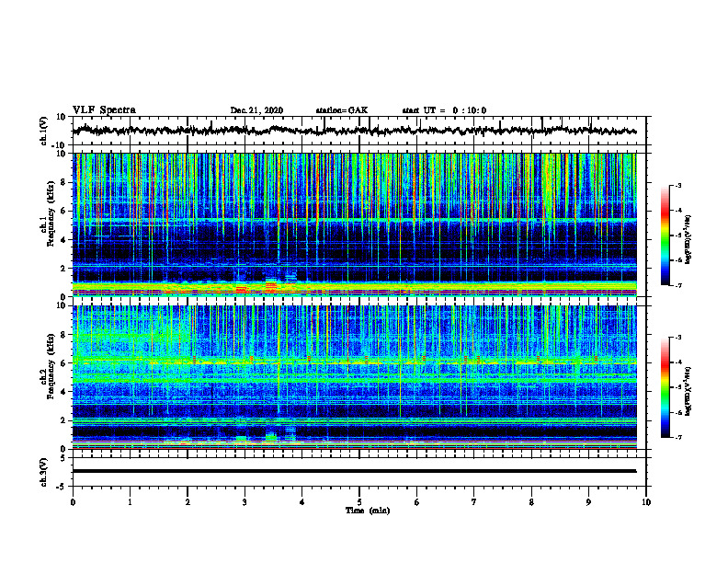
Task: Click the "ch.3(V)" axis label
Action: (44, 473)
